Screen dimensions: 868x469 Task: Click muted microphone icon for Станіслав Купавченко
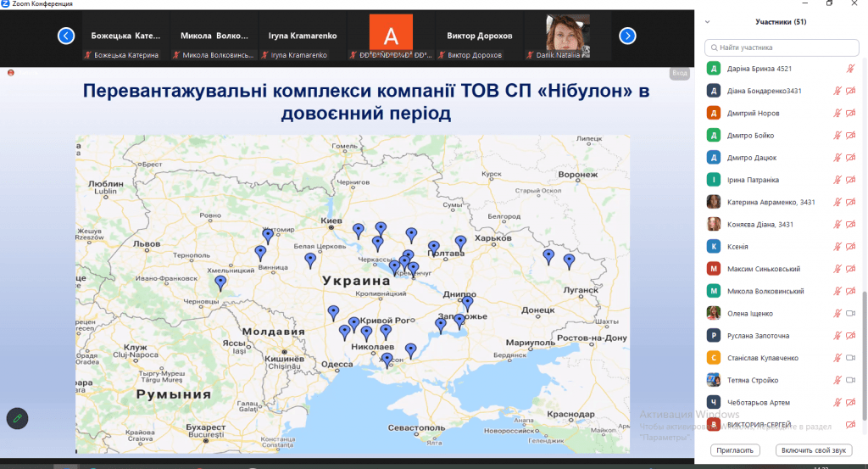click(837, 358)
